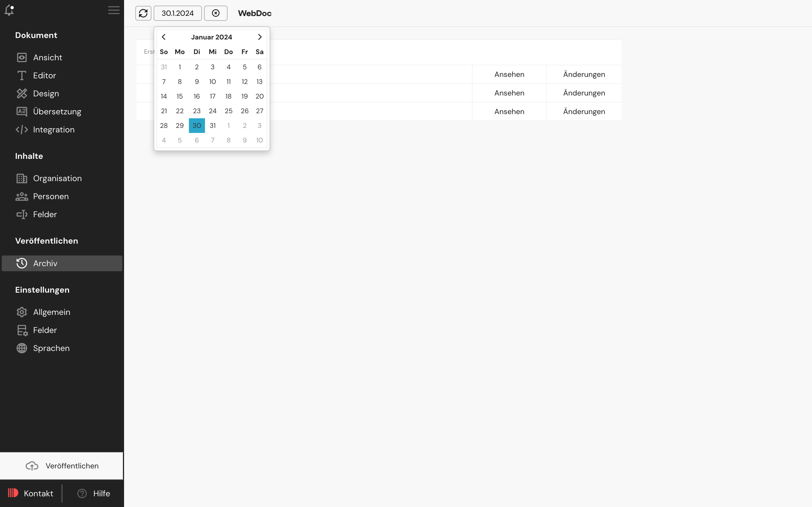The width and height of the screenshot is (812, 507).
Task: Select the Ansicht view icon
Action: [x=22, y=57]
